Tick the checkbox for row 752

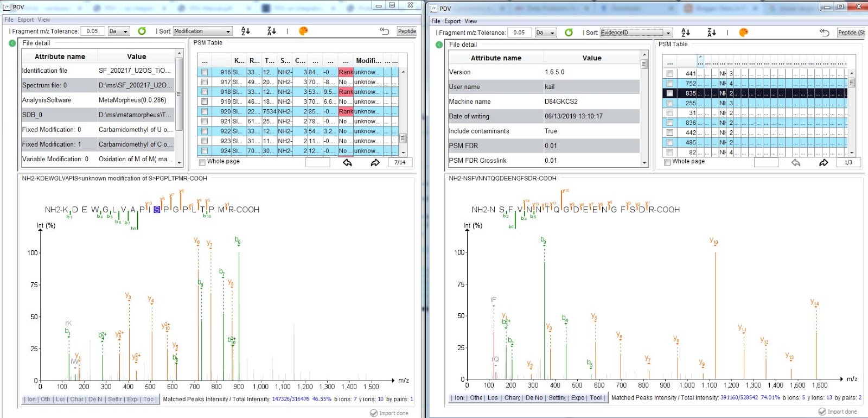pos(670,84)
